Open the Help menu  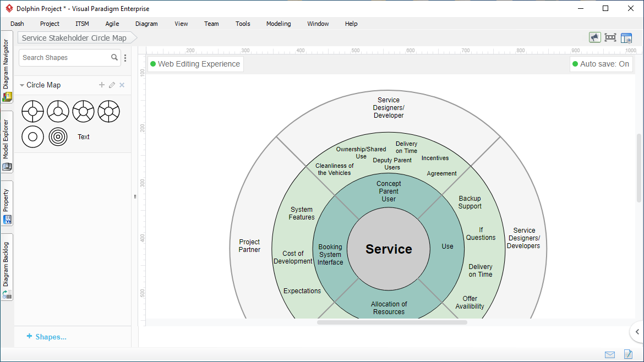tap(351, 24)
